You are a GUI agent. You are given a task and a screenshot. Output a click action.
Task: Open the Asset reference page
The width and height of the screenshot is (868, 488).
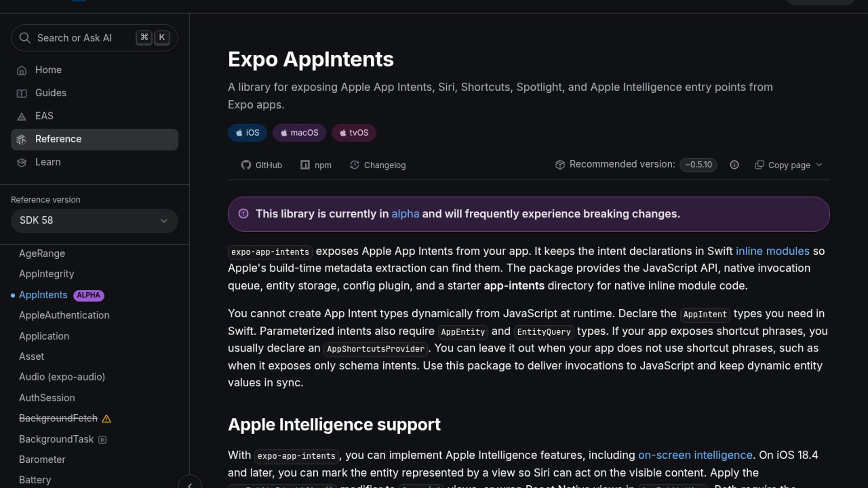tap(32, 357)
